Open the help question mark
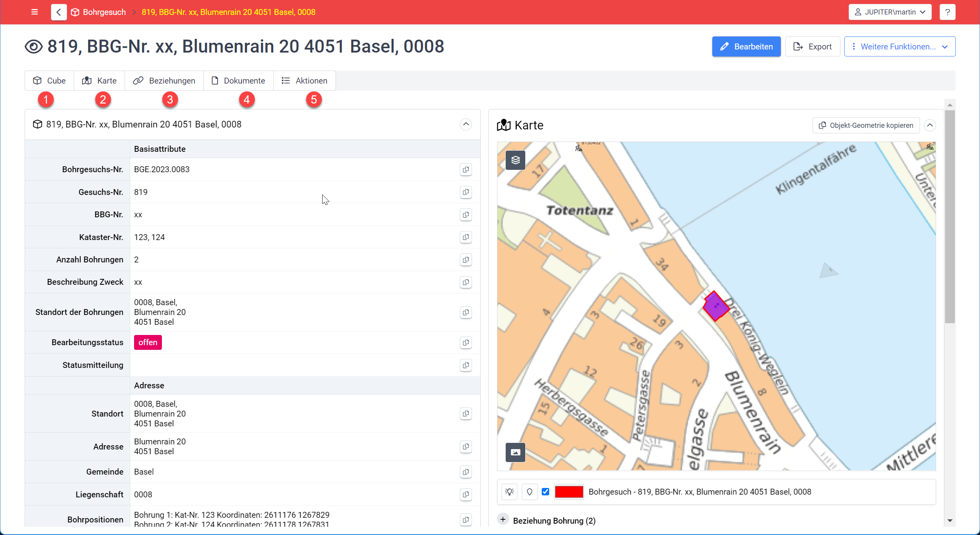This screenshot has width=980, height=535. click(947, 12)
